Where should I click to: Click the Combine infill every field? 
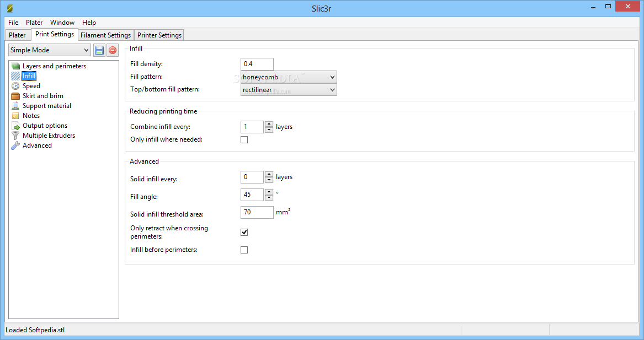252,127
